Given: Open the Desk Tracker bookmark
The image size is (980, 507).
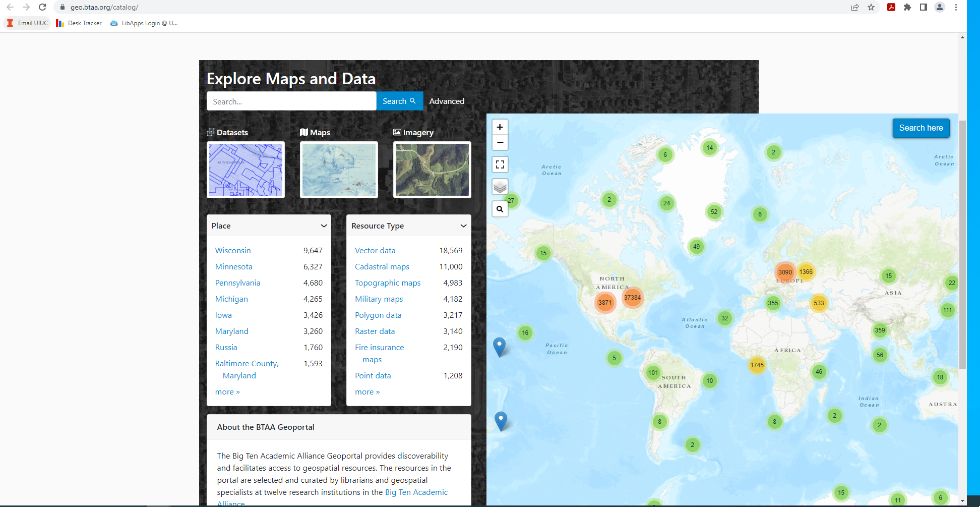Looking at the screenshot, I should tap(79, 23).
